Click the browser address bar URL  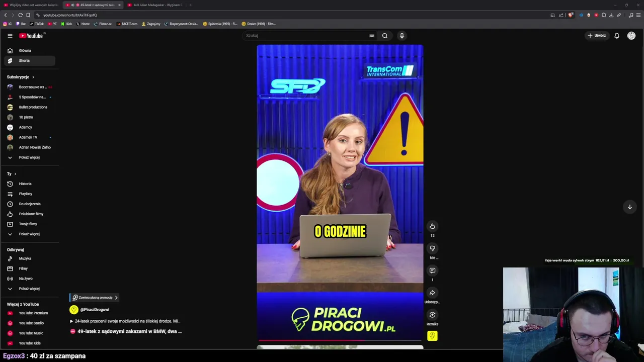click(x=70, y=15)
